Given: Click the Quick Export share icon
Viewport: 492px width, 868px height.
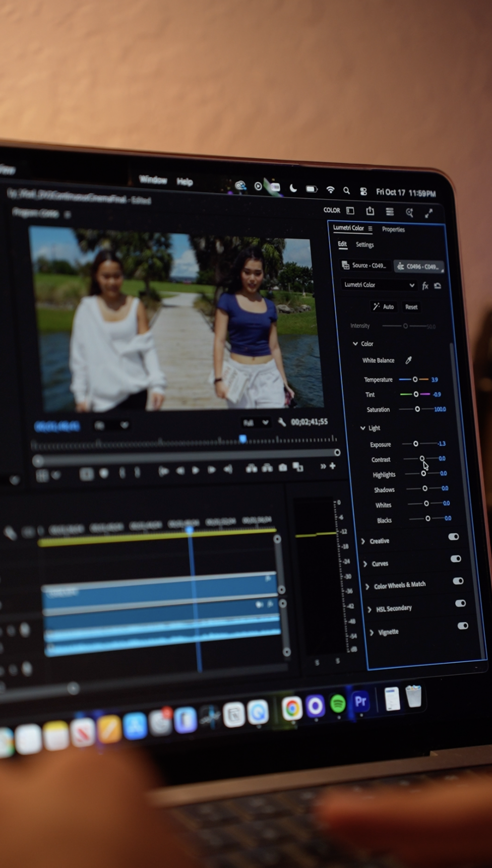Looking at the screenshot, I should [x=370, y=211].
